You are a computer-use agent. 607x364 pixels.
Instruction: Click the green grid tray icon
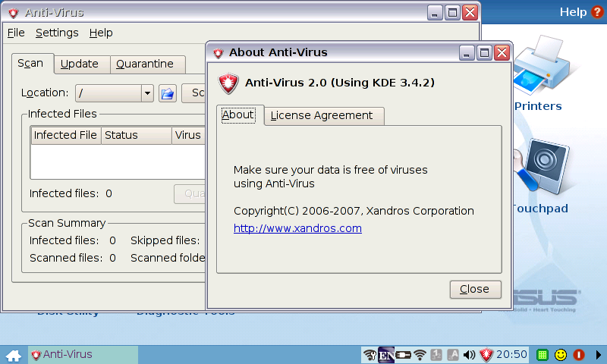[543, 355]
